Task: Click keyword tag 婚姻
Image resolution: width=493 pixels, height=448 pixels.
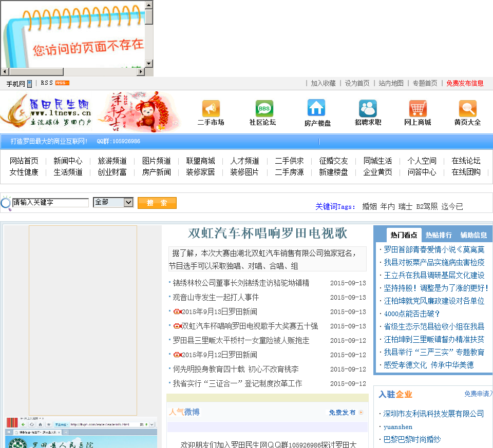Action: click(369, 206)
